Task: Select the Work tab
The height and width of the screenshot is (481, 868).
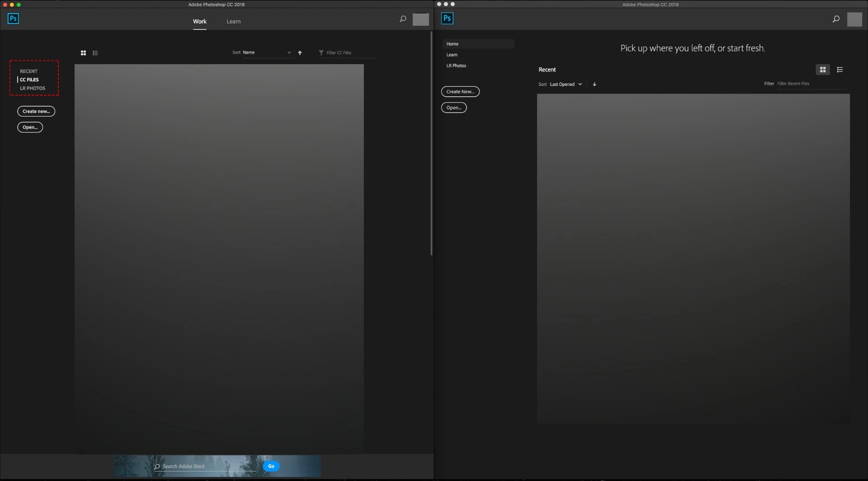Action: [x=200, y=21]
